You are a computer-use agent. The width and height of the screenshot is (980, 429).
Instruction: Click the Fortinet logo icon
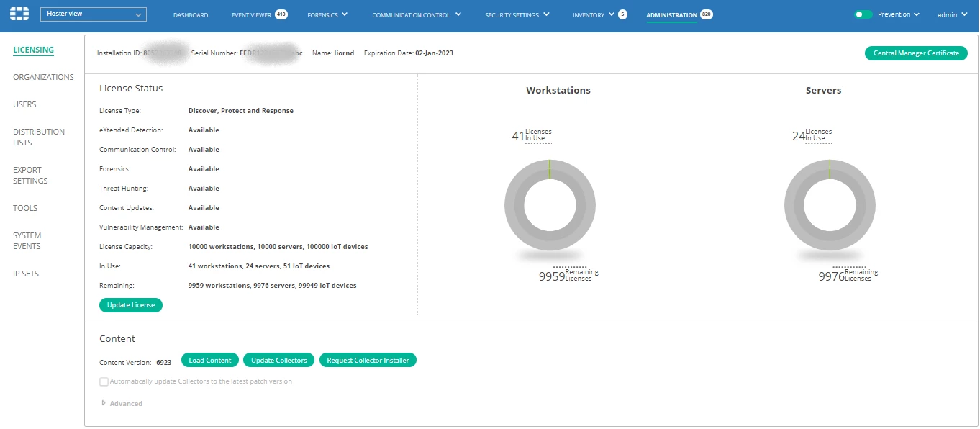click(x=19, y=14)
